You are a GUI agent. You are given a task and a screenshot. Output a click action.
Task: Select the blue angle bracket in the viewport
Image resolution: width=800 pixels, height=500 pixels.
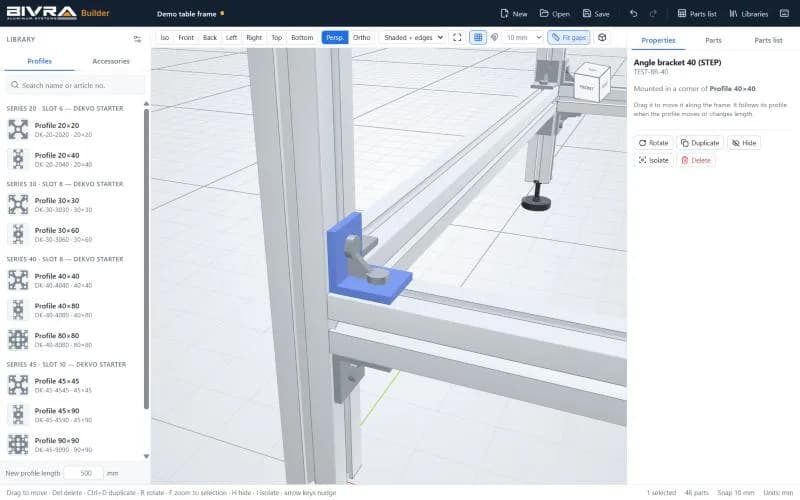click(368, 260)
